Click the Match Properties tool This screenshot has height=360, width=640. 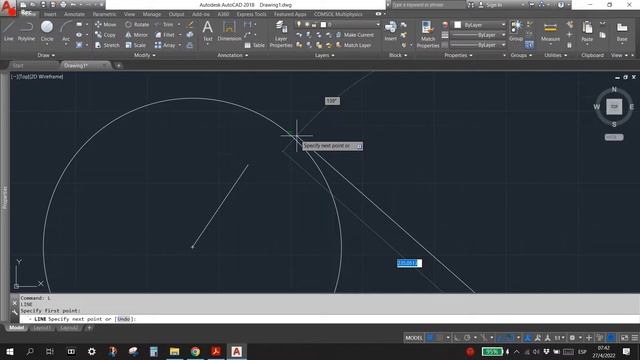click(x=428, y=34)
